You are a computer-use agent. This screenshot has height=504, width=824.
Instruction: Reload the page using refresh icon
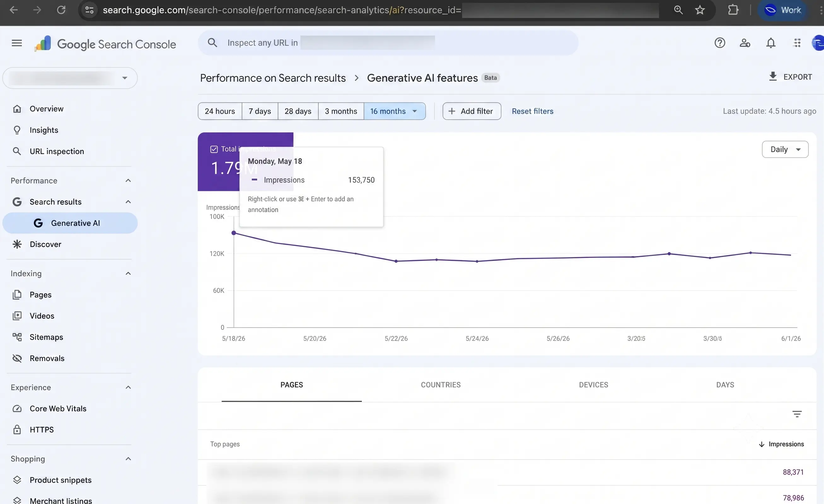61,10
